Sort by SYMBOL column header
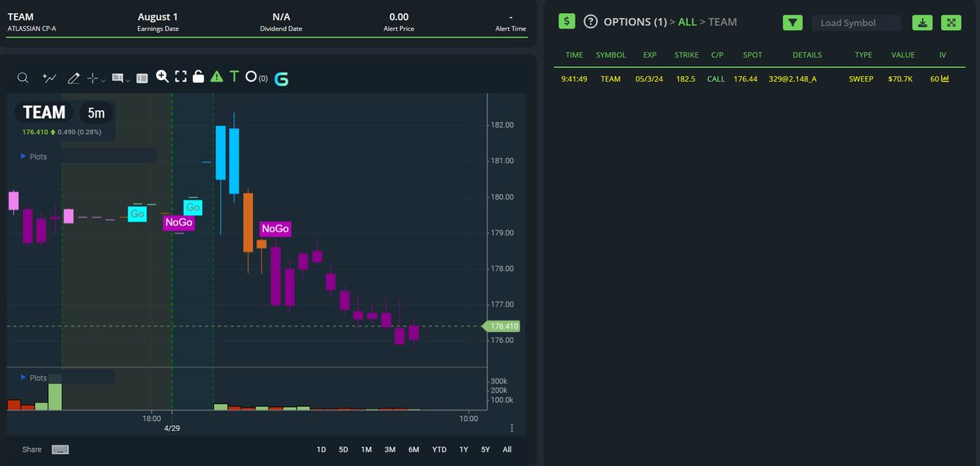The image size is (980, 466). 611,55
